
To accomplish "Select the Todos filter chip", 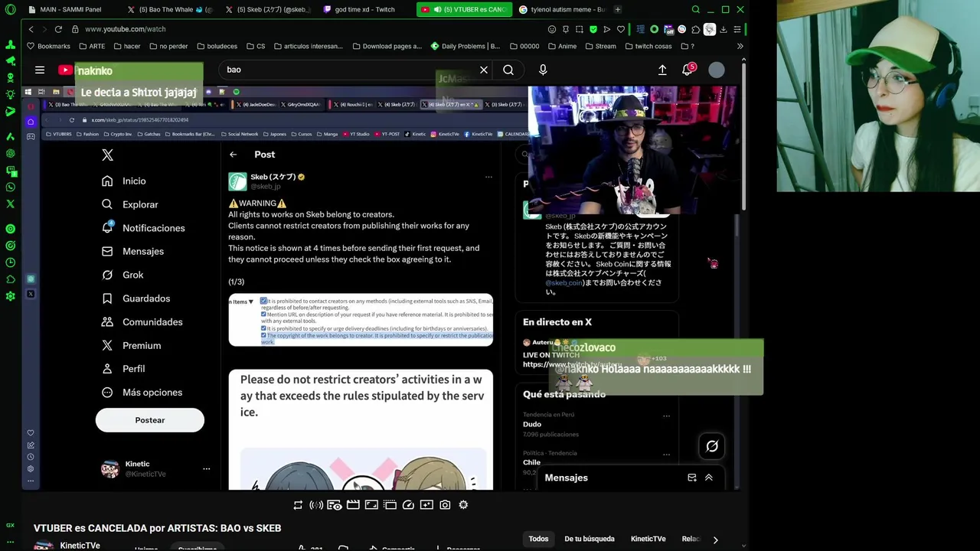I will pyautogui.click(x=538, y=539).
